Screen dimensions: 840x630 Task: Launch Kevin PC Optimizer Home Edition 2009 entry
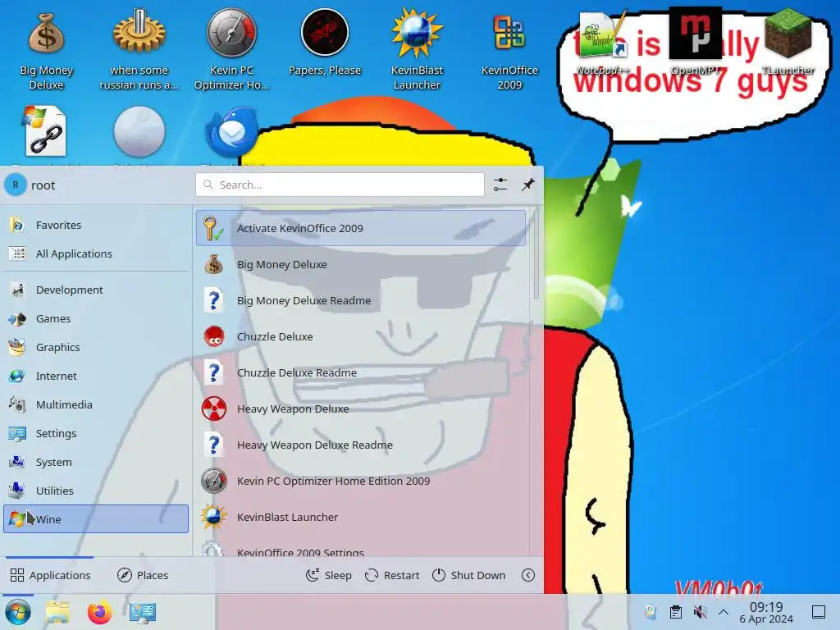tap(361, 481)
